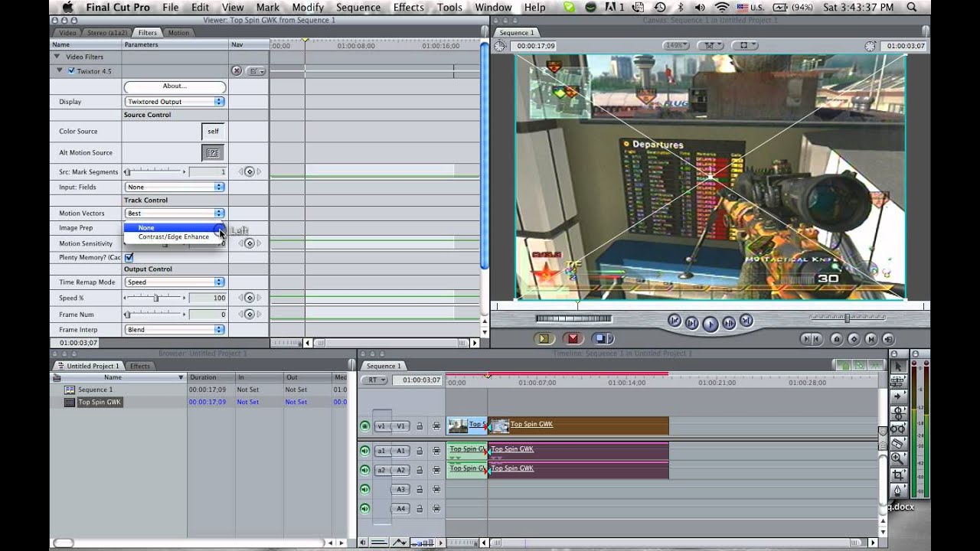This screenshot has width=980, height=551.
Task: Reset the Twixtor 4.5 filter parameters
Action: coord(237,71)
